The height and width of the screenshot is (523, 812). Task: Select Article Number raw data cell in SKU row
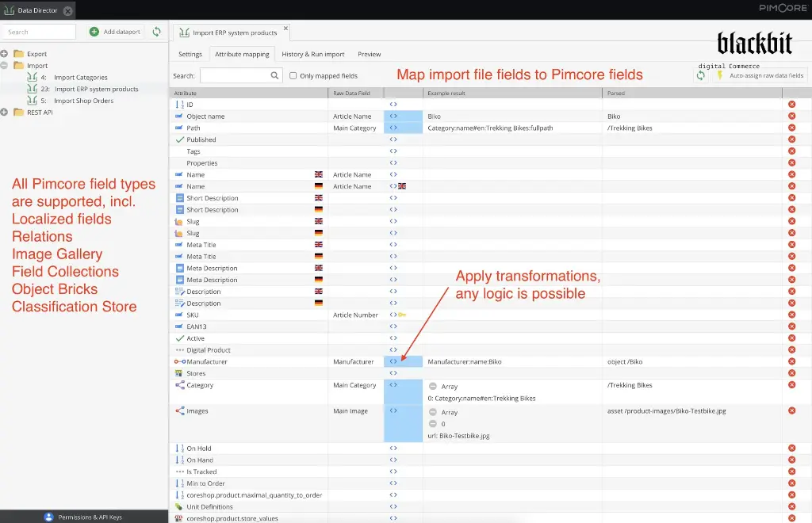[x=355, y=315]
